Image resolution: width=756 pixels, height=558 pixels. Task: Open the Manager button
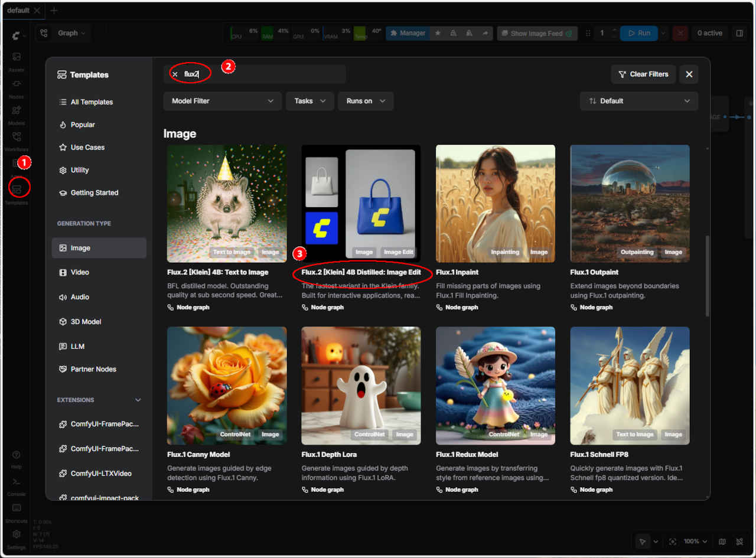407,34
